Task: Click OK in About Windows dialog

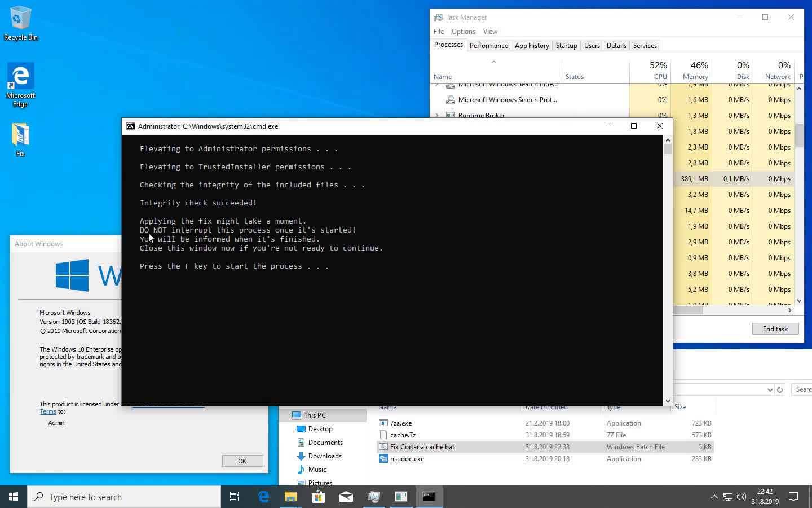Action: point(242,461)
